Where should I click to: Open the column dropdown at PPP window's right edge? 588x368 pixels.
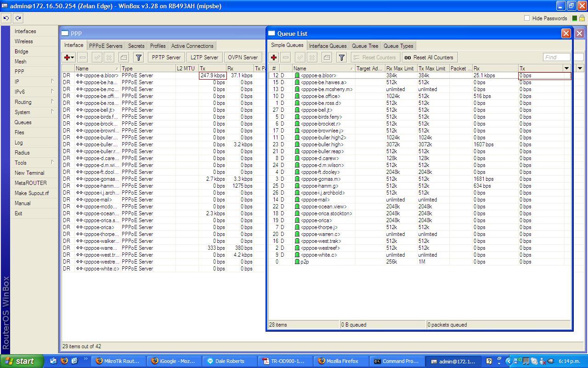[580, 68]
